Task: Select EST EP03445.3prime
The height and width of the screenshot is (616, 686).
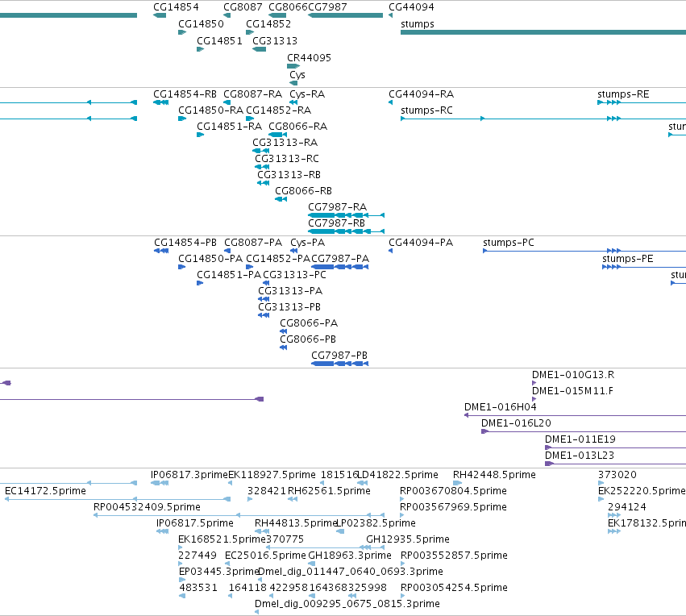Action: pos(218,572)
